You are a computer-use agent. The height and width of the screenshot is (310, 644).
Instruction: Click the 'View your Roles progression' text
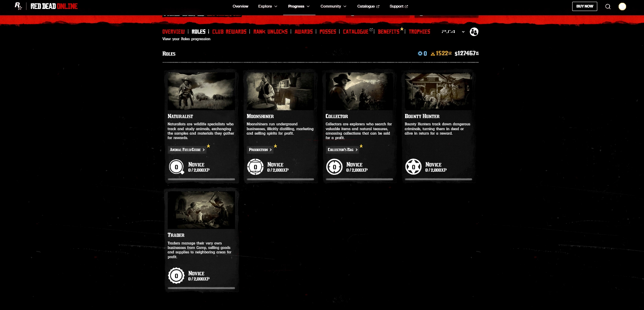point(186,39)
